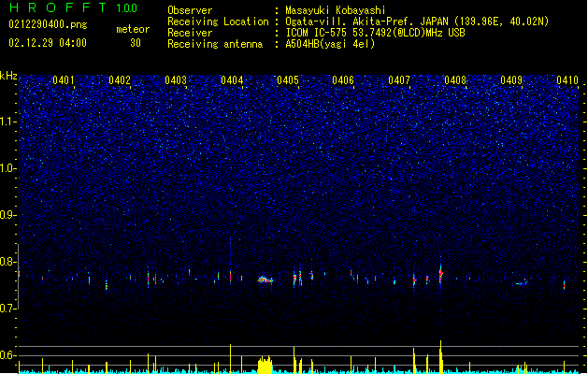Click the 0402 time marker
Image resolution: width=588 pixels, height=374 pixels.
click(x=120, y=79)
